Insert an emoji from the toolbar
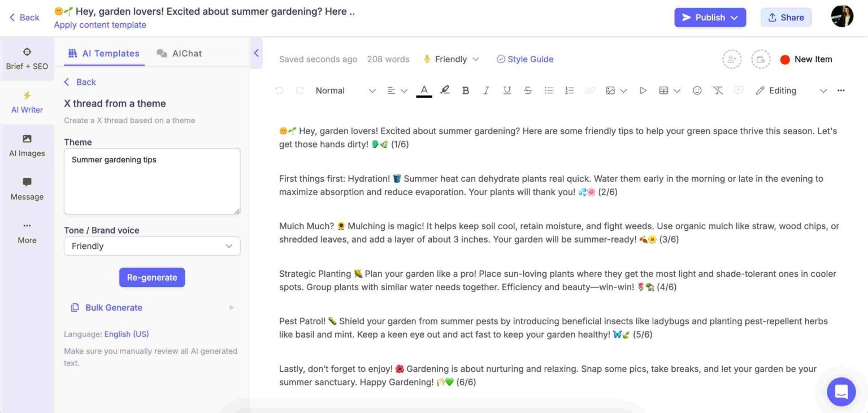Screen dimensions: 868x413 tap(697, 90)
